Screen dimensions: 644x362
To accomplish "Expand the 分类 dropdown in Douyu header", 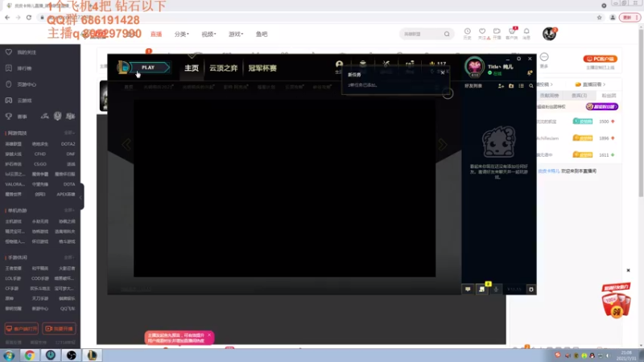I will (x=182, y=34).
